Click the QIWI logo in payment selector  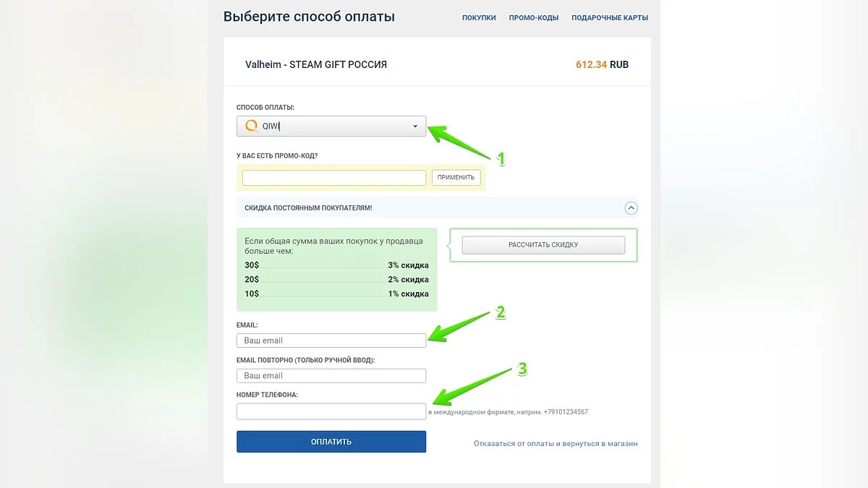click(x=252, y=126)
